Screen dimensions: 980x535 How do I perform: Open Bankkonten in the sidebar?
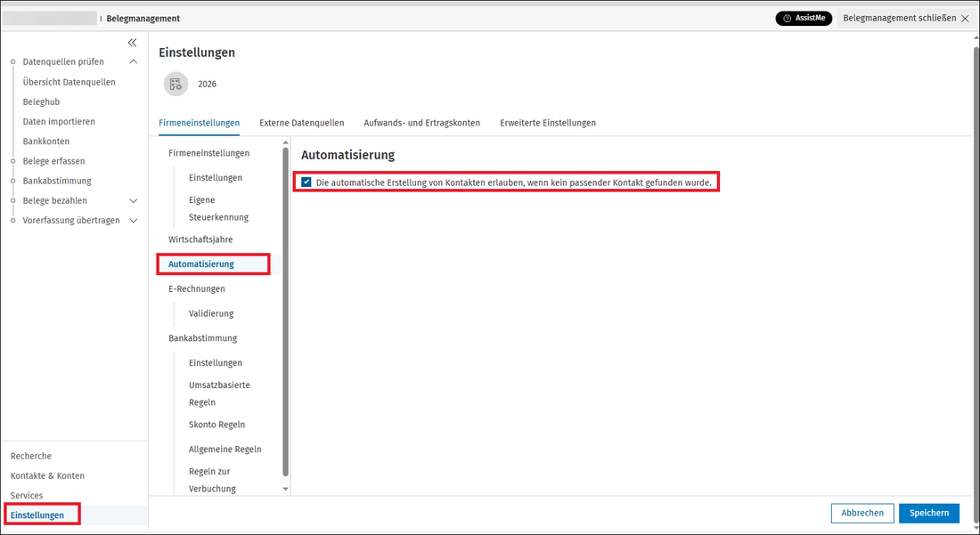pyautogui.click(x=46, y=141)
